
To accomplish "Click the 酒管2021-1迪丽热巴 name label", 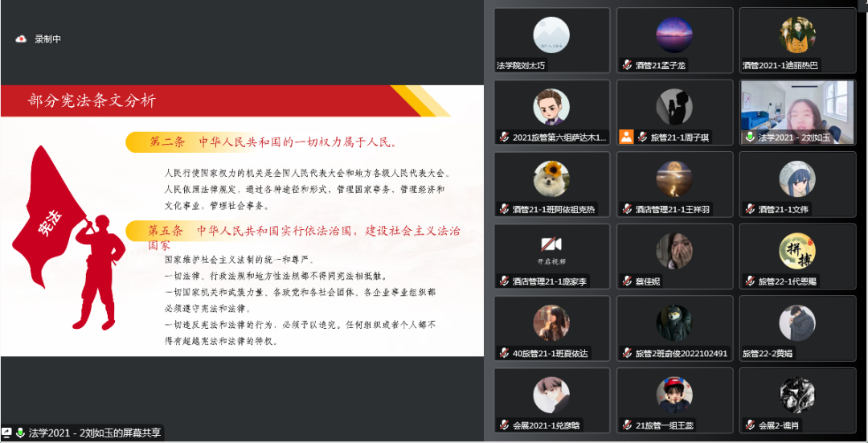I will pos(780,65).
